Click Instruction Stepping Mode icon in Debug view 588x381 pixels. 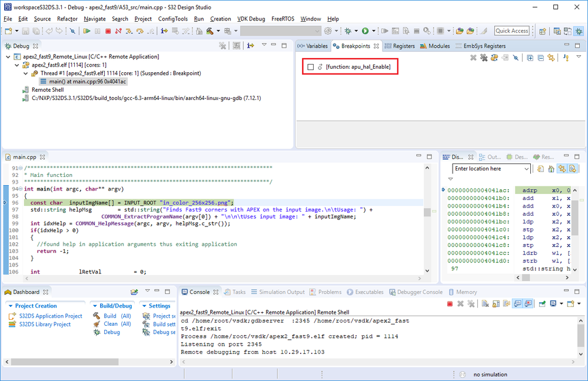pyautogui.click(x=251, y=46)
